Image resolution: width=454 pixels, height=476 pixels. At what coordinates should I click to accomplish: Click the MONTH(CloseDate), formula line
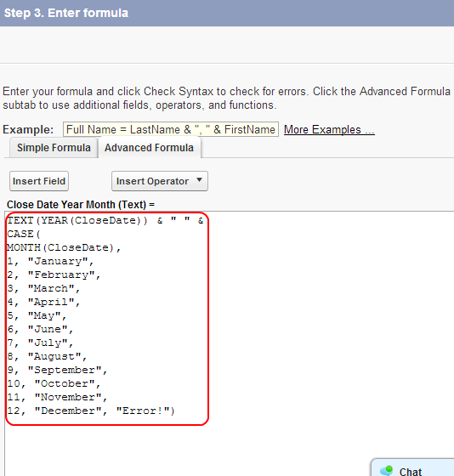click(x=64, y=247)
